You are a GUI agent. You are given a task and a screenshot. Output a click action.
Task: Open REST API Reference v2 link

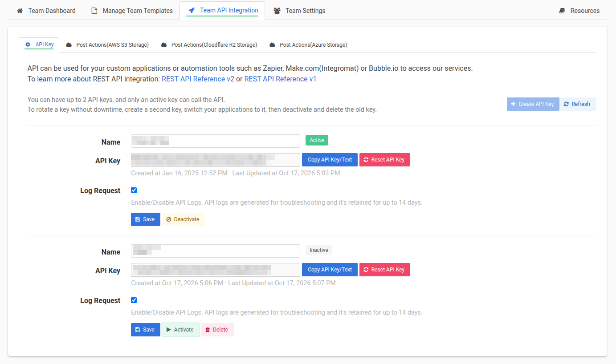(x=198, y=79)
